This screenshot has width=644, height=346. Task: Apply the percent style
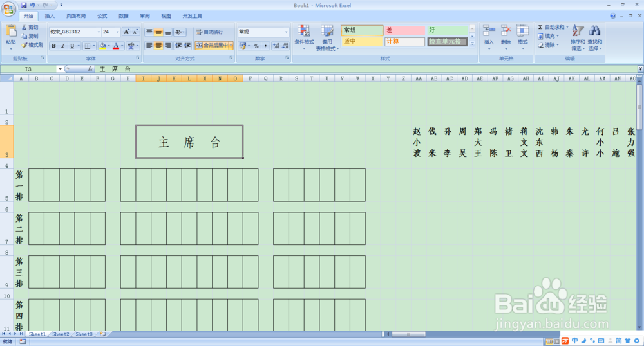(x=256, y=46)
